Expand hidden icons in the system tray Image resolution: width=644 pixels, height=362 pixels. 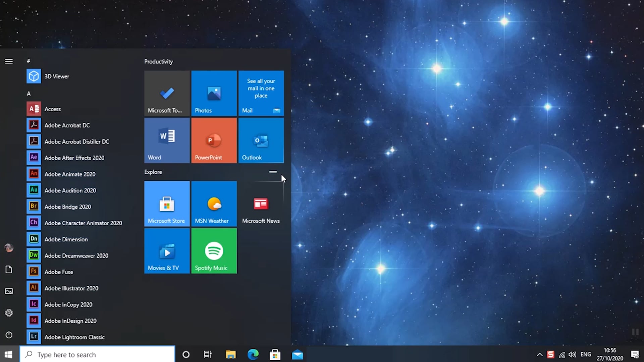click(x=539, y=354)
